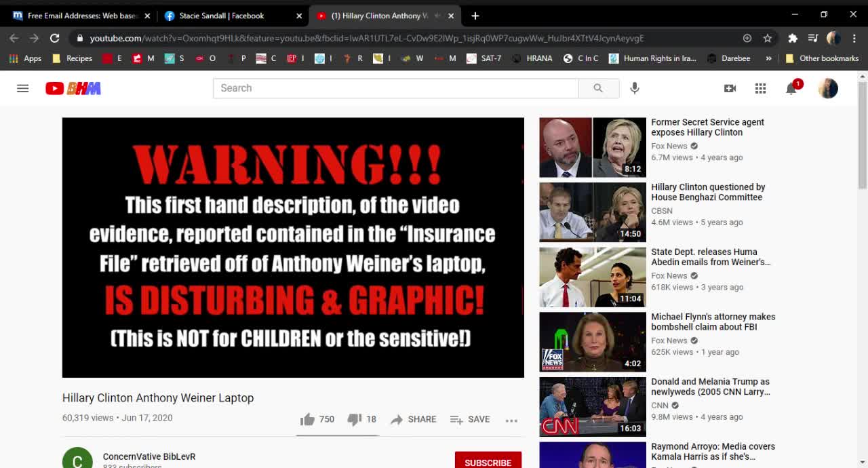Screen dimensions: 868x468
Task: Open the Human Rights in Ira... bookmark
Action: tap(653, 58)
